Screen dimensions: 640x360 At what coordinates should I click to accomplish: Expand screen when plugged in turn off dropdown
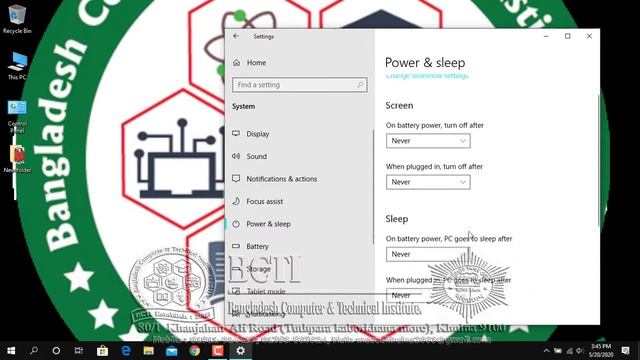click(x=428, y=182)
